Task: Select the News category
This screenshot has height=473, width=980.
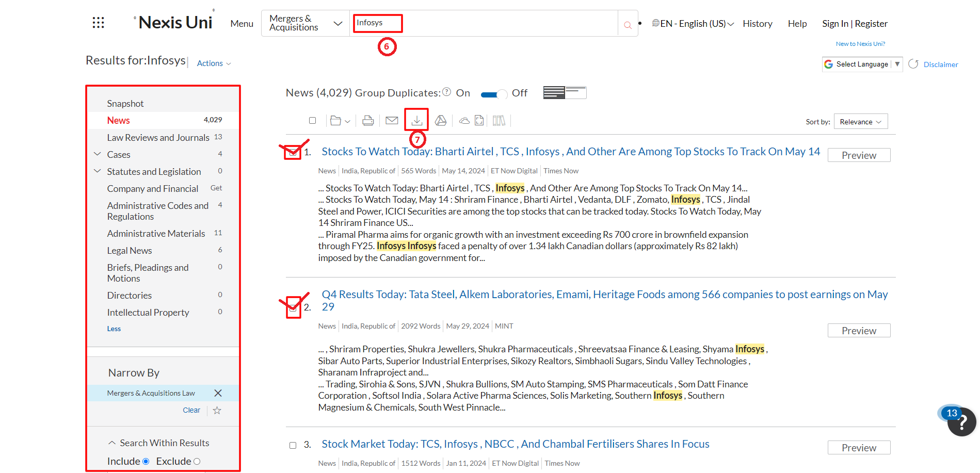Action: coord(118,120)
